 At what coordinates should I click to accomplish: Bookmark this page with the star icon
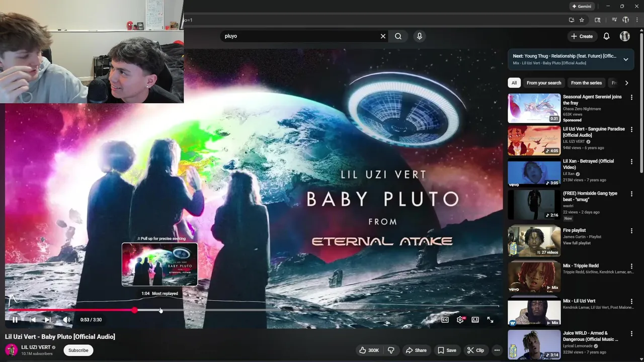coord(582,20)
